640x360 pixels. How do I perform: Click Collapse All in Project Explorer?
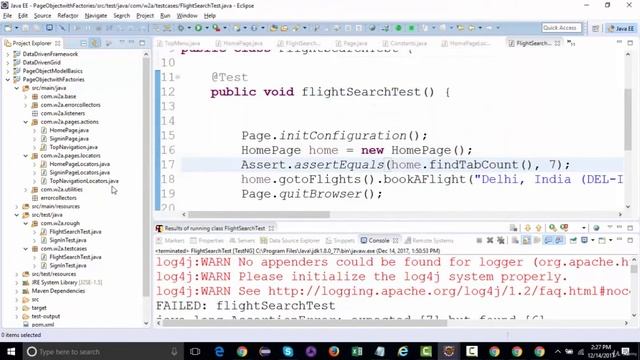click(84, 43)
